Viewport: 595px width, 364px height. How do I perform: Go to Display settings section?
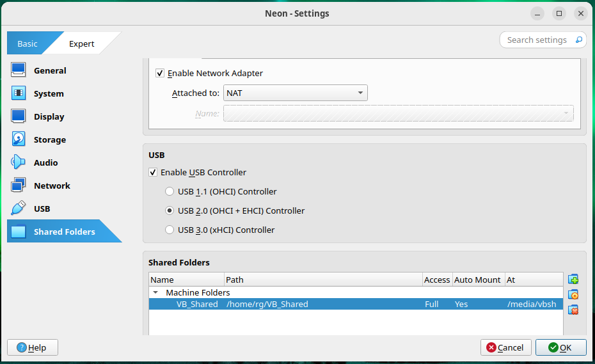pos(49,116)
